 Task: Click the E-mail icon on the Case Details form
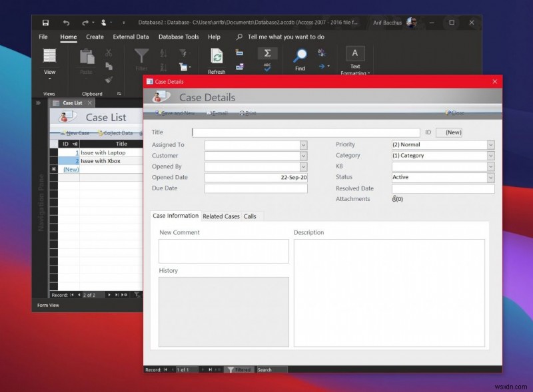click(217, 113)
